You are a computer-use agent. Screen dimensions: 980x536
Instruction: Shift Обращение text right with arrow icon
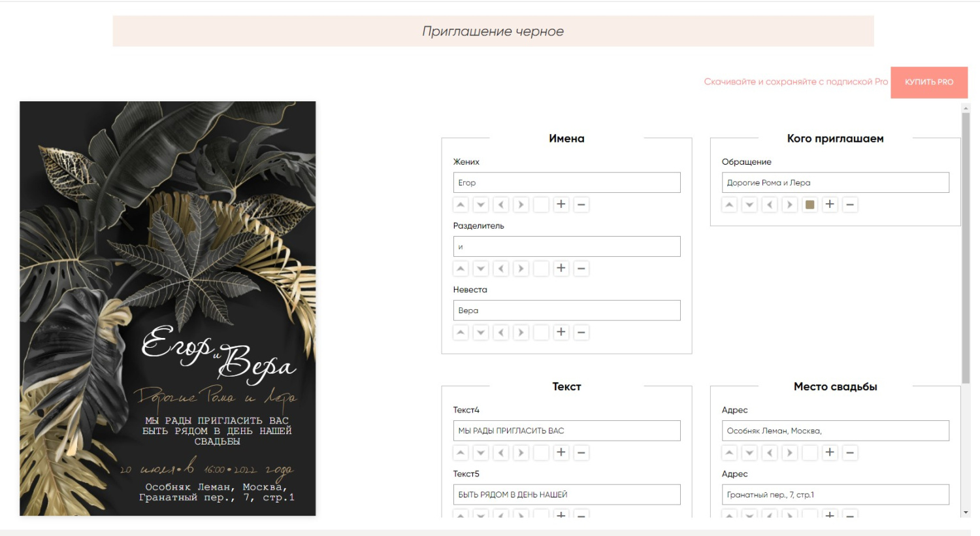click(x=790, y=205)
